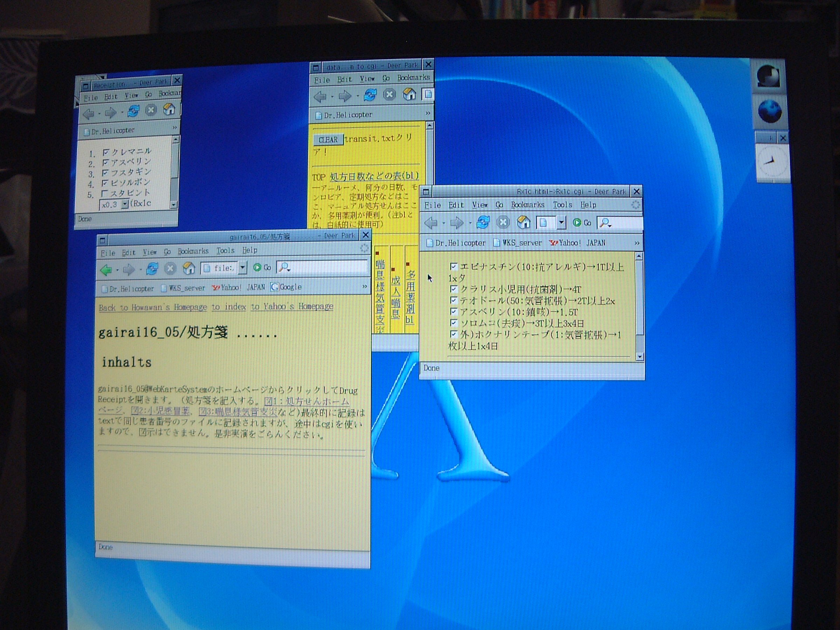Viewport: 840px width, 630px height.
Task: Expand bookmarks overflow chevron in data to cgi window
Action: coord(428,113)
